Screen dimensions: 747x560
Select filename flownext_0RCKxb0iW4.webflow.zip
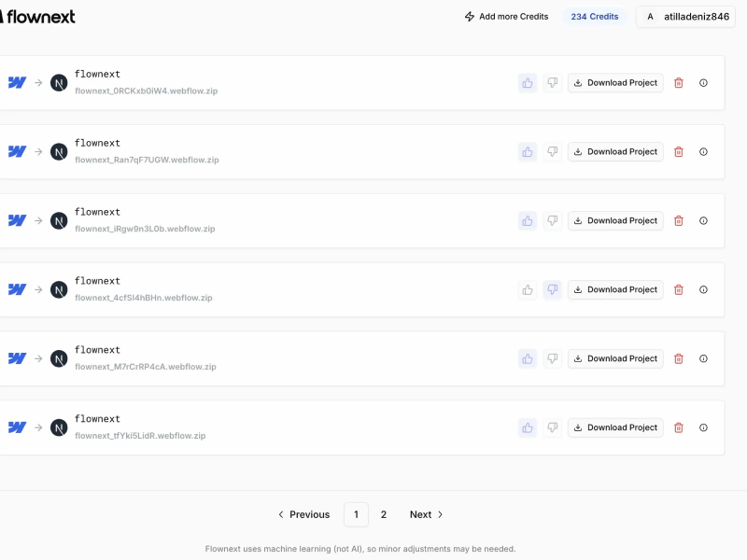tap(147, 91)
